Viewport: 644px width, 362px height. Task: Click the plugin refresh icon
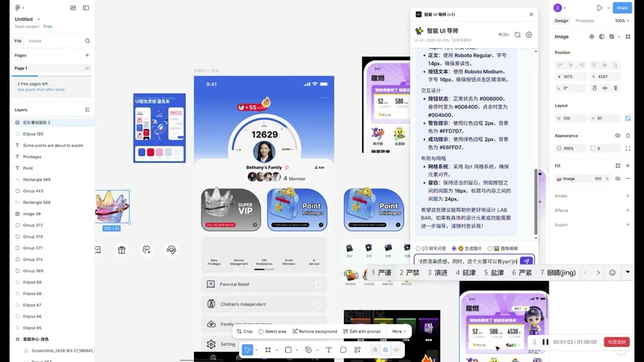(x=517, y=35)
